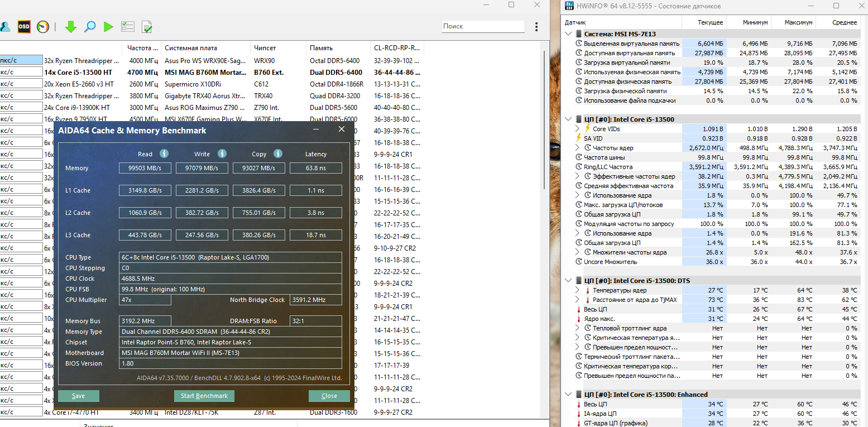Click thermometer icon beside IA-ядра ЦП
This screenshot has height=427, width=868.
coord(578,414)
